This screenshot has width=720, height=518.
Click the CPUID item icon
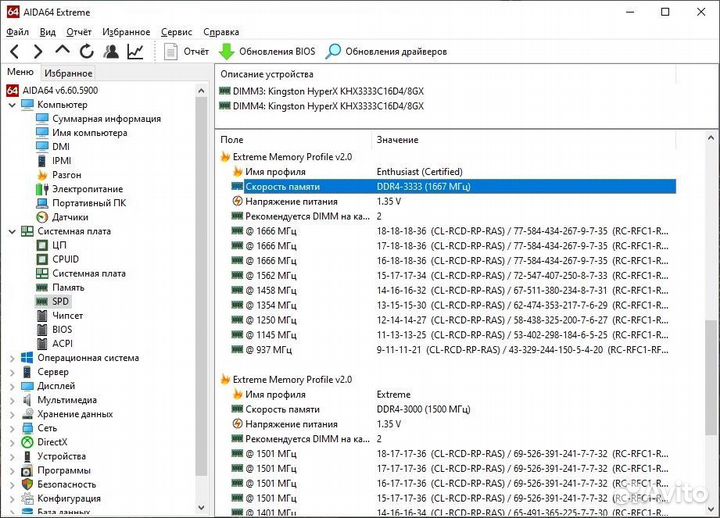(x=42, y=259)
